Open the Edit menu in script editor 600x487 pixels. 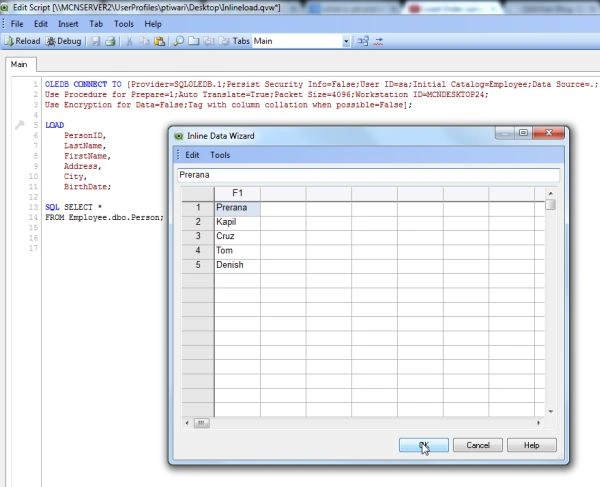pos(41,24)
